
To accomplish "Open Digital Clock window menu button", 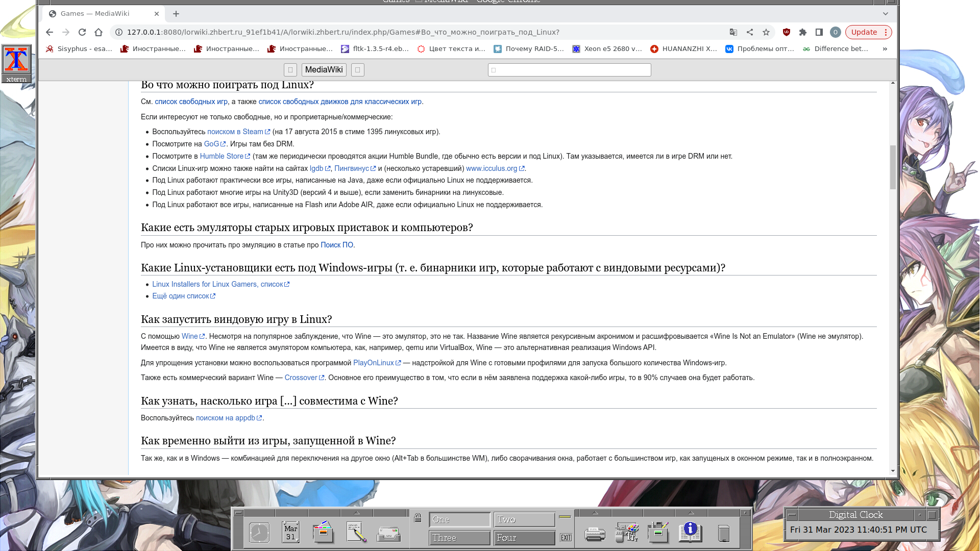I will tap(792, 515).
